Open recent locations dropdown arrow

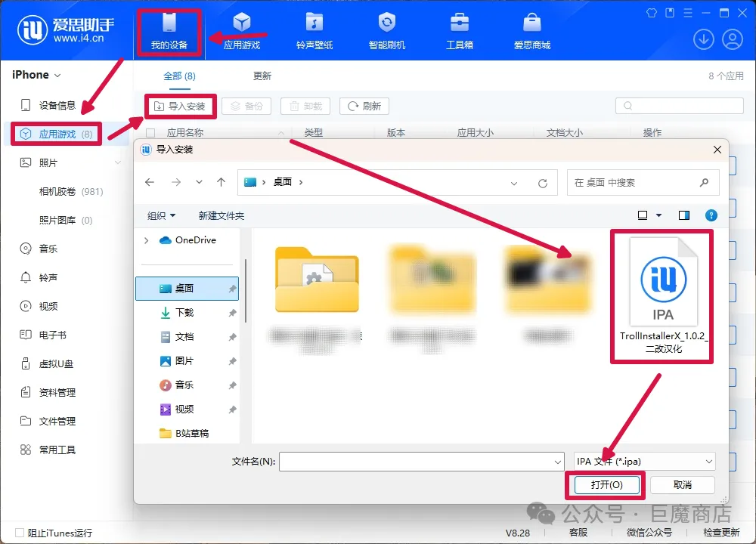199,182
